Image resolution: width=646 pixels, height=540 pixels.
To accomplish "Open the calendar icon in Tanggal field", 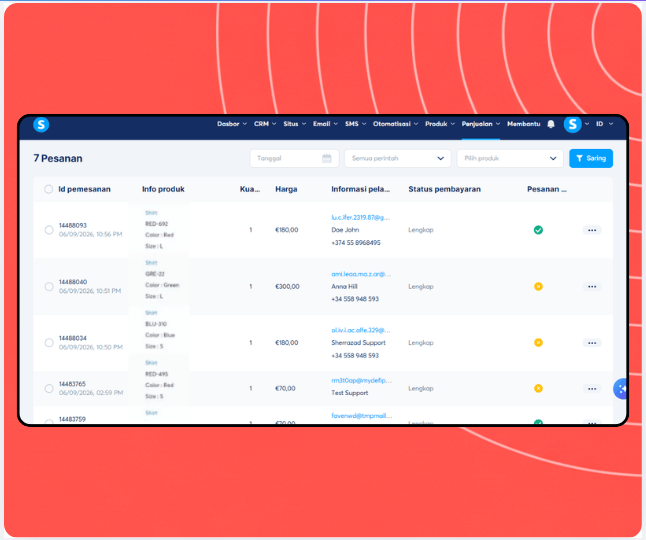I will click(327, 158).
